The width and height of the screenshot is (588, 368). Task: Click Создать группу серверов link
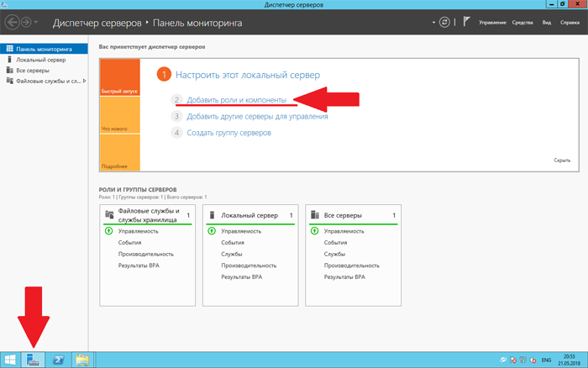point(229,133)
